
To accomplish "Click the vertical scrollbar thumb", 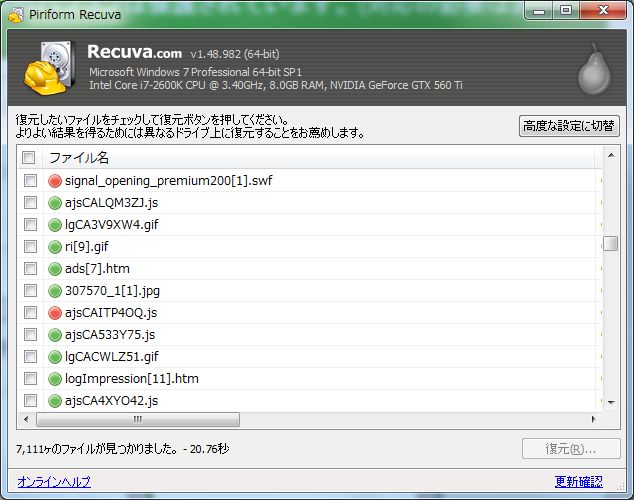I will (x=611, y=243).
